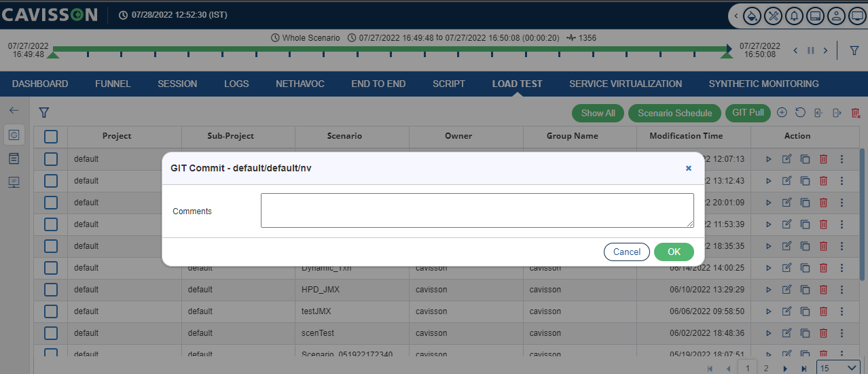This screenshot has width=868, height=374.
Task: Open more options for HPD_JMX row
Action: (842, 290)
